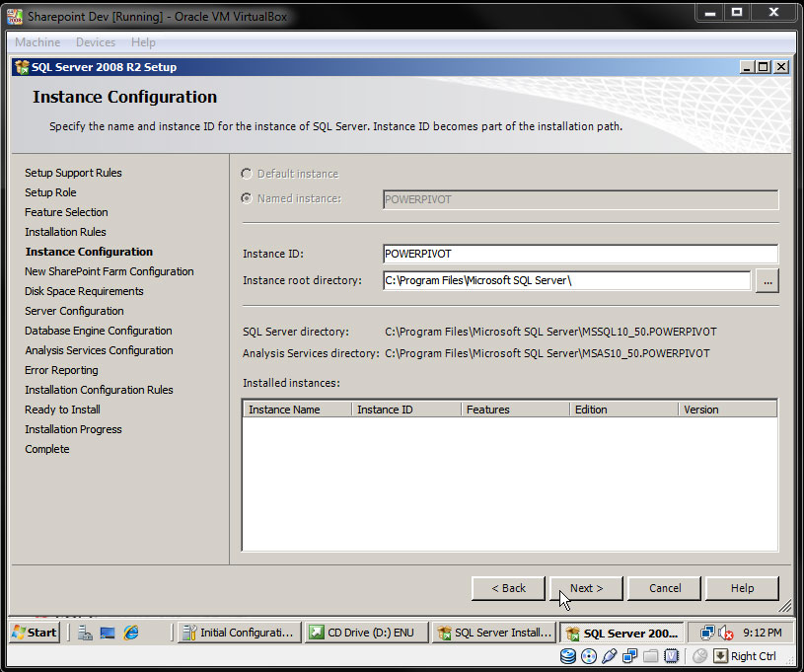This screenshot has width=804, height=672.
Task: Click Installation Configuration Rules step
Action: coord(99,390)
